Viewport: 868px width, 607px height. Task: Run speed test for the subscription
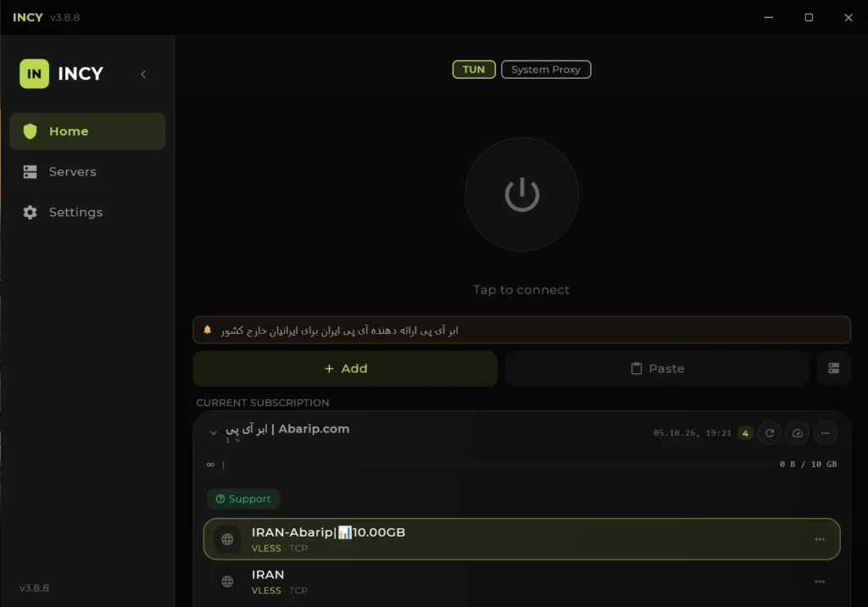tap(797, 433)
